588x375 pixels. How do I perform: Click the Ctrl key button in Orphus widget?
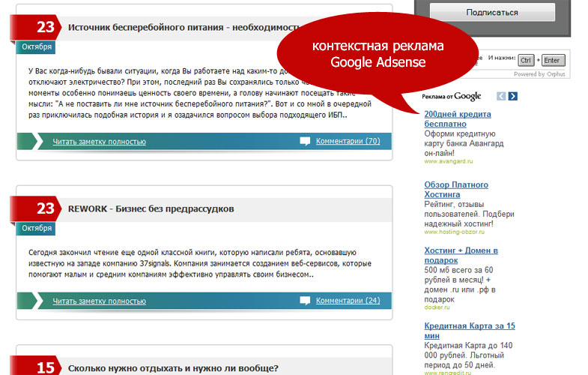pyautogui.click(x=526, y=61)
